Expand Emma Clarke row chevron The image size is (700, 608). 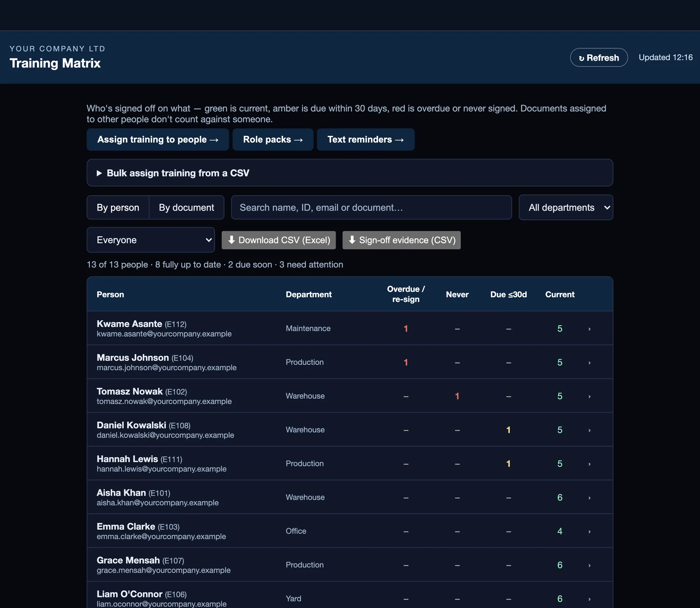pos(590,531)
